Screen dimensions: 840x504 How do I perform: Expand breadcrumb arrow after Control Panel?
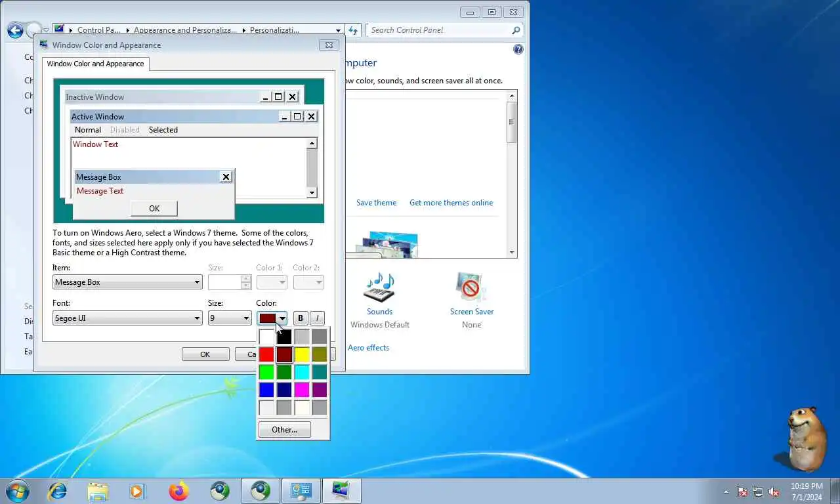point(126,30)
